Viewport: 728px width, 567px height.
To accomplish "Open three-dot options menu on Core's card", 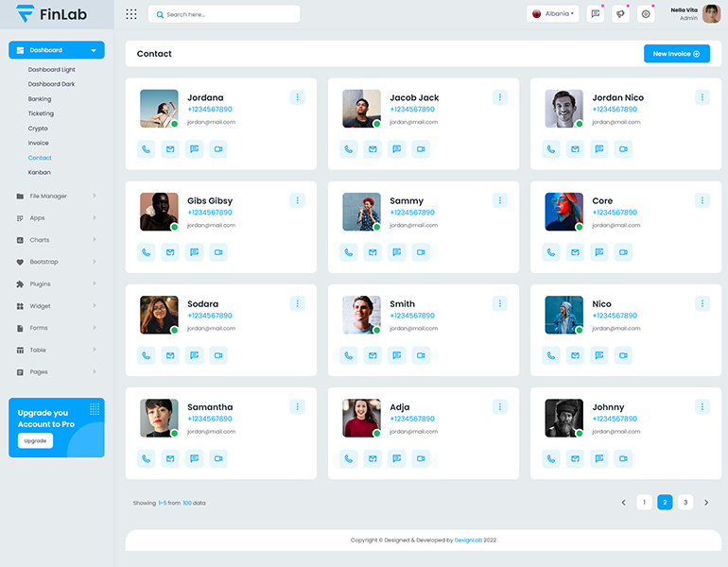I will coord(702,200).
